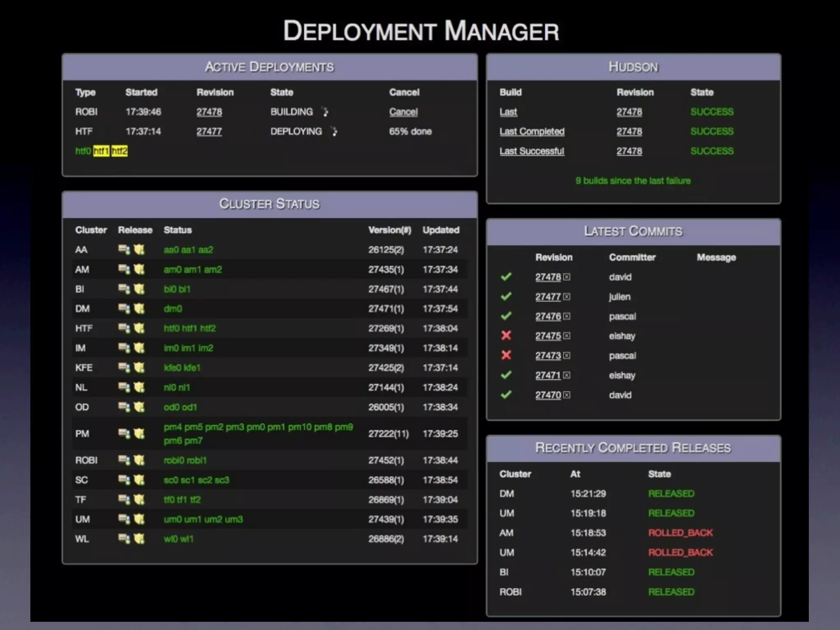The image size is (840, 630).
Task: Open the Last Completed Hudson build
Action: [532, 132]
